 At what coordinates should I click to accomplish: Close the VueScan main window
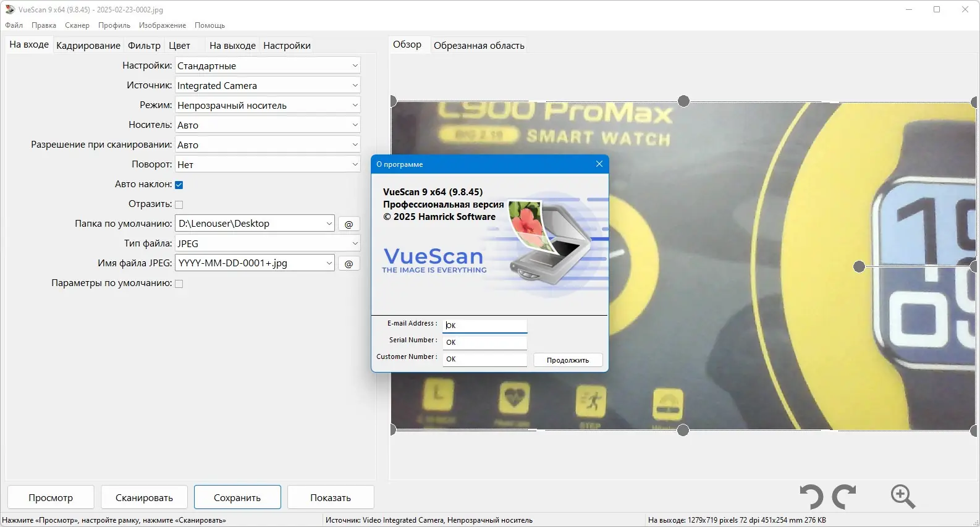click(x=965, y=9)
